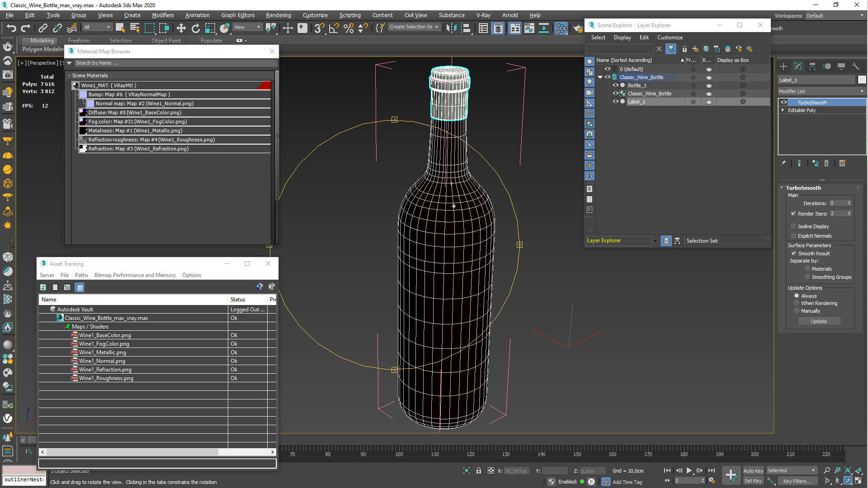The width and height of the screenshot is (868, 488).
Task: Open the Selected key mode dropdown
Action: 792,471
